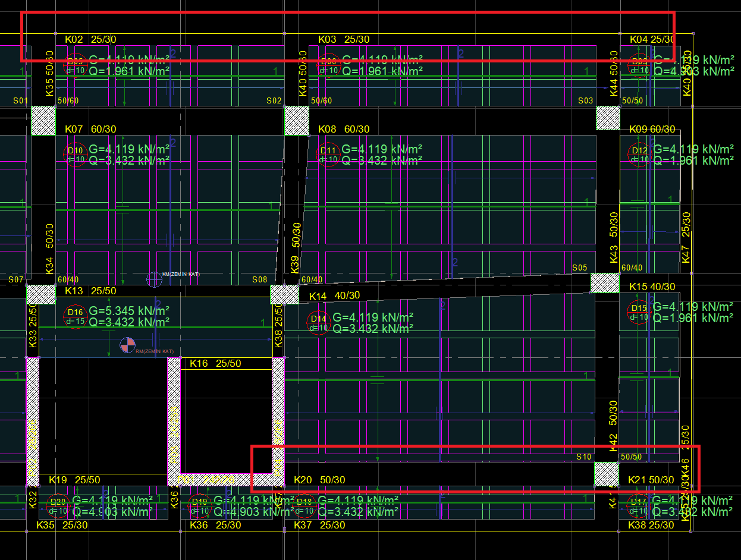Select the hatched column S08
741x560 pixels.
[285, 294]
